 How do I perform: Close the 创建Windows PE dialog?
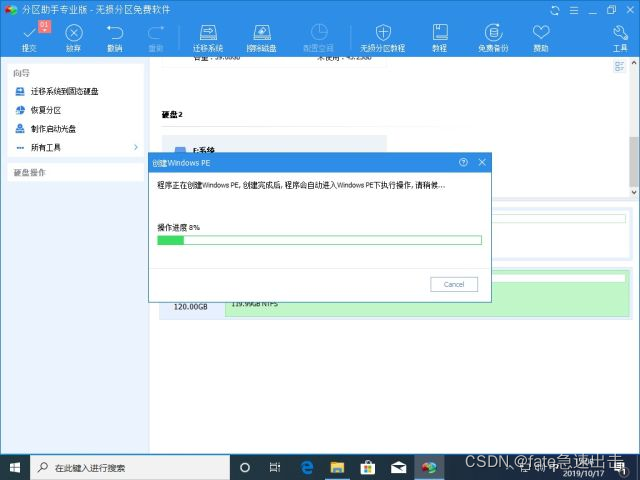482,162
